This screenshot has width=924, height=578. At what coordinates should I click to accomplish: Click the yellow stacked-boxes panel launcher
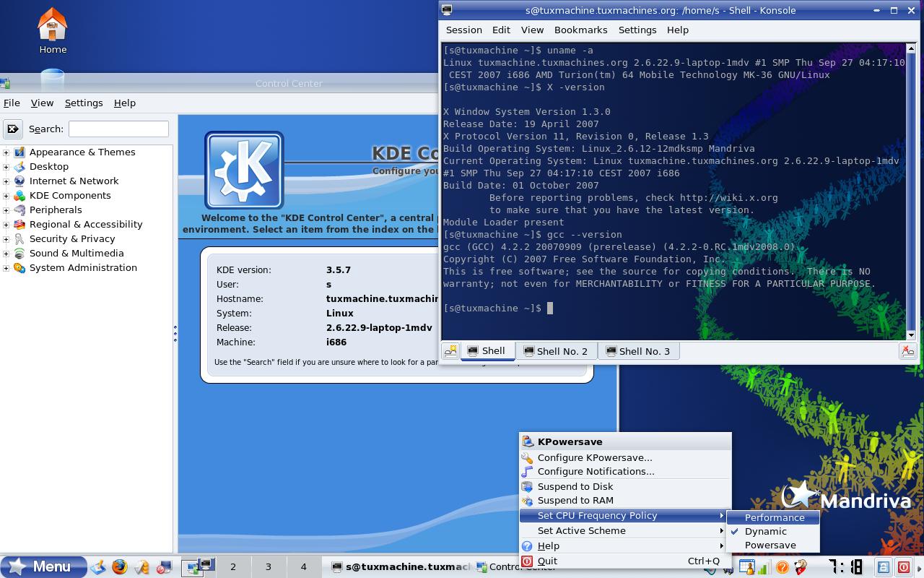142,567
